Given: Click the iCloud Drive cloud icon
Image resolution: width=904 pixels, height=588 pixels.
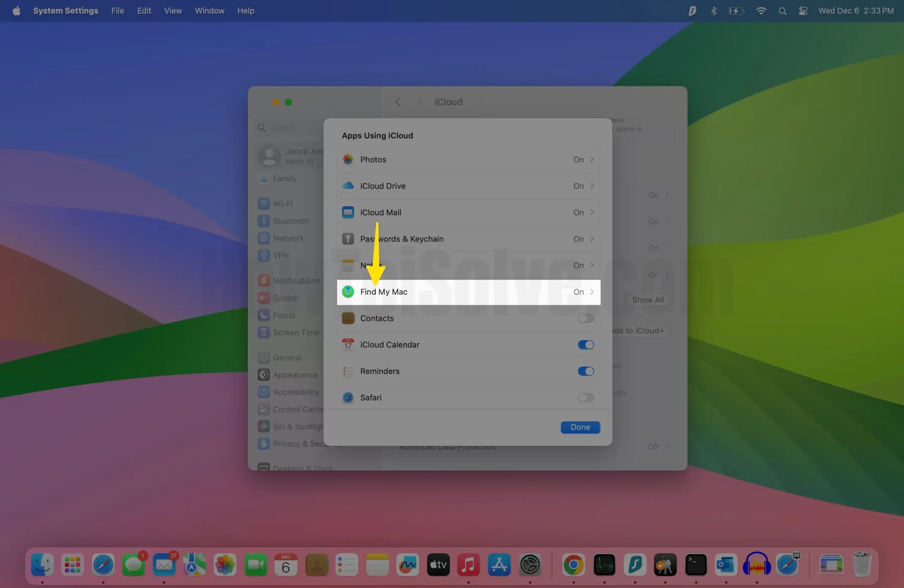Looking at the screenshot, I should click(348, 186).
